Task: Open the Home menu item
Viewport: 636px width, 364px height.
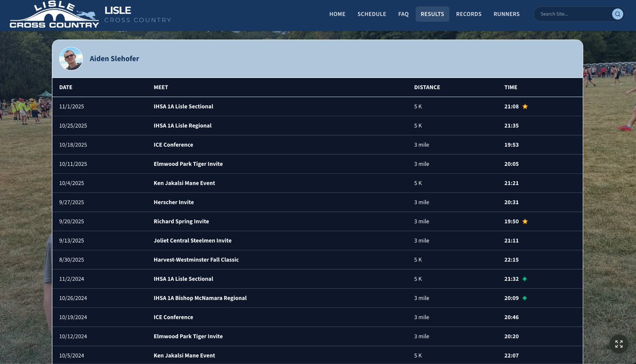Action: 337,14
